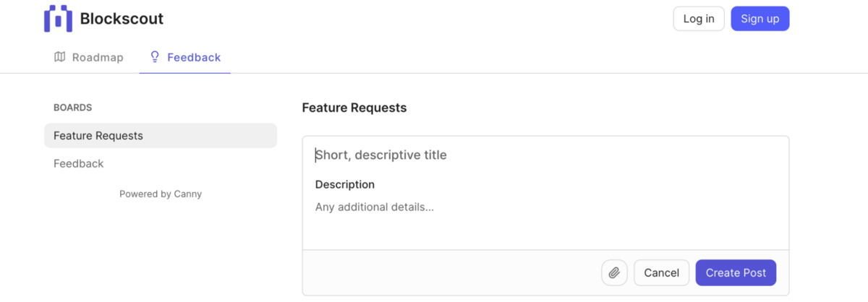The width and height of the screenshot is (868, 302).
Task: Click the Blockscout brand name text
Action: pyautogui.click(x=122, y=19)
